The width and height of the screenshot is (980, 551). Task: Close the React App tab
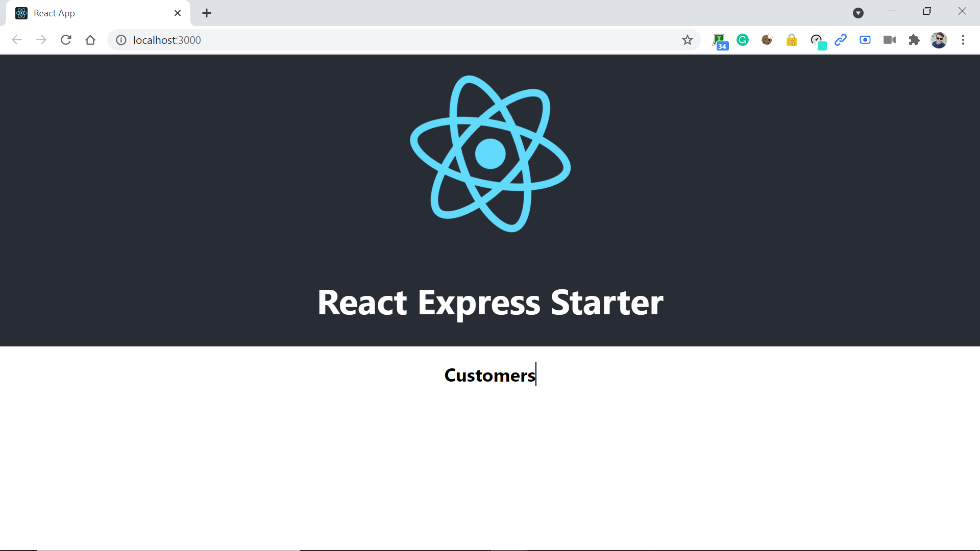tap(178, 13)
